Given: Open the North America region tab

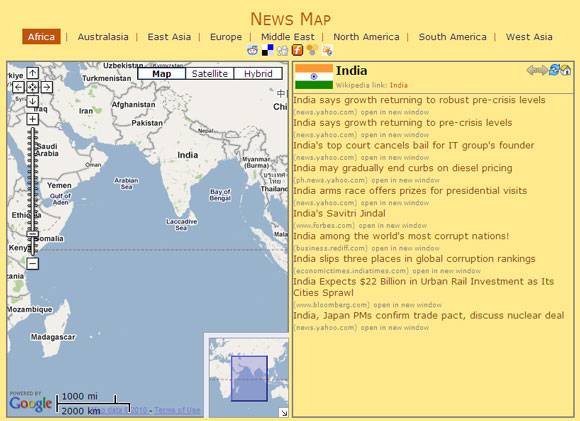Looking at the screenshot, I should pos(367,37).
